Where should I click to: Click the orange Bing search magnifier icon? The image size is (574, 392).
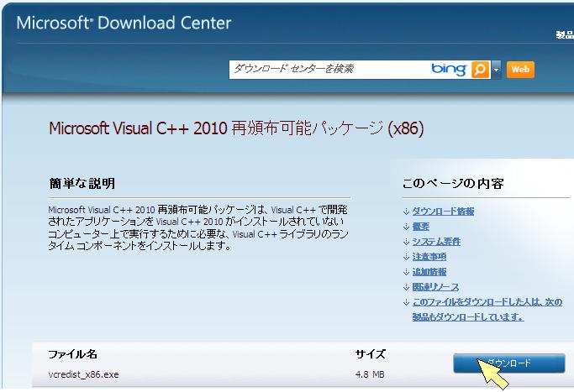point(480,70)
